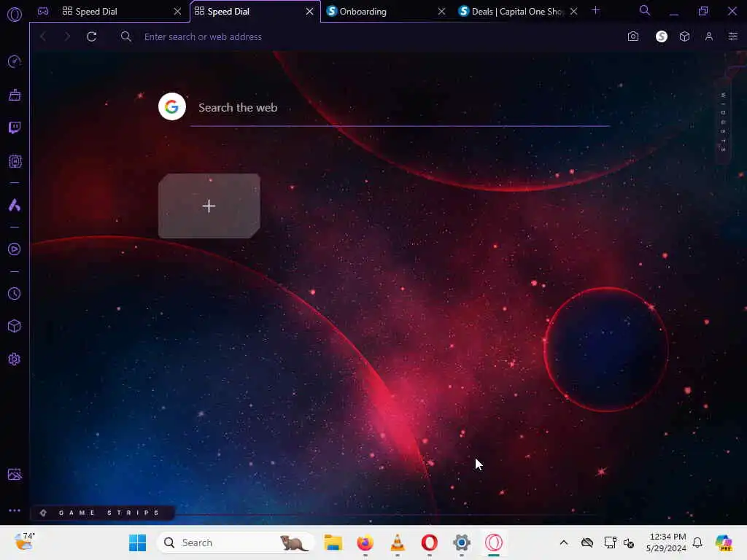Open the Windows Start menu
Screen dimensions: 747x560
pos(138,542)
